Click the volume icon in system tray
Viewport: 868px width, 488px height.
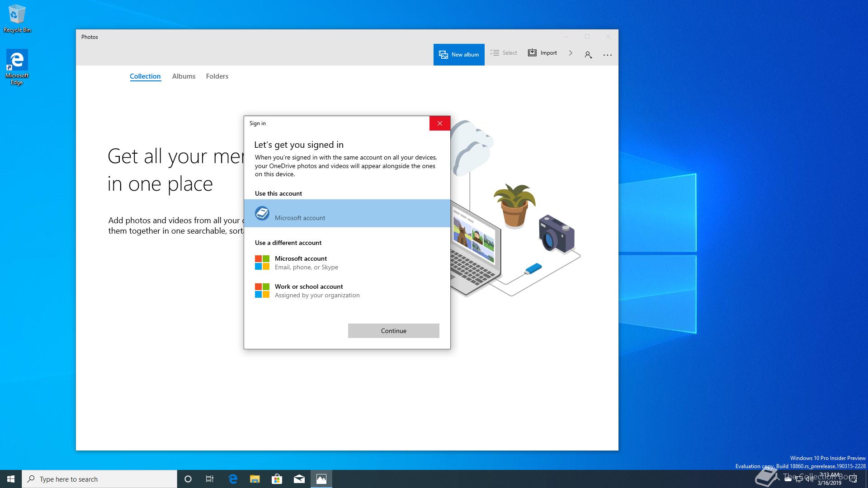coord(809,480)
